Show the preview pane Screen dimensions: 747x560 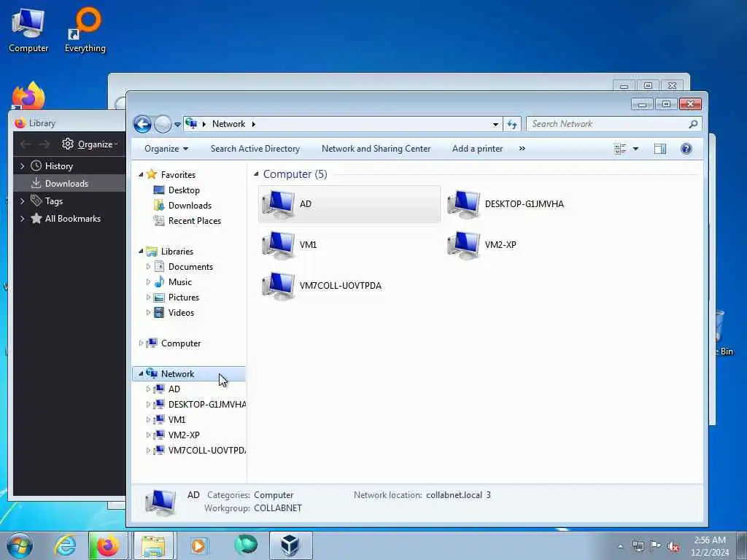659,149
